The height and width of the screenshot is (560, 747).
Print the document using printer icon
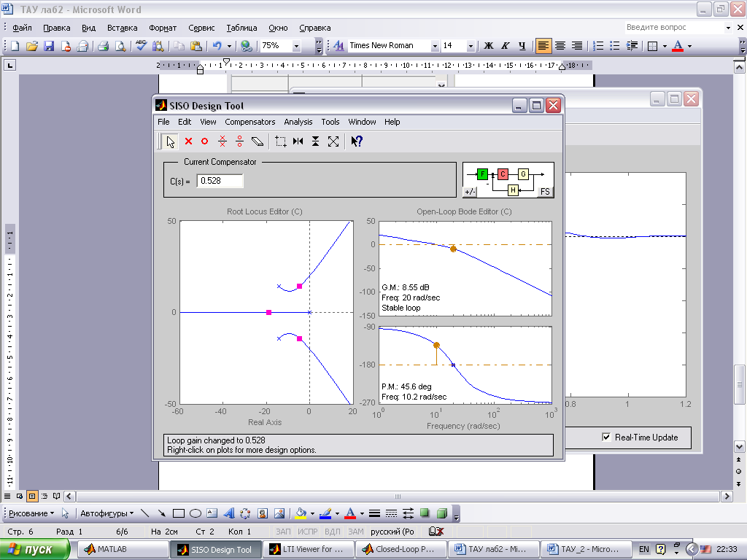104,46
